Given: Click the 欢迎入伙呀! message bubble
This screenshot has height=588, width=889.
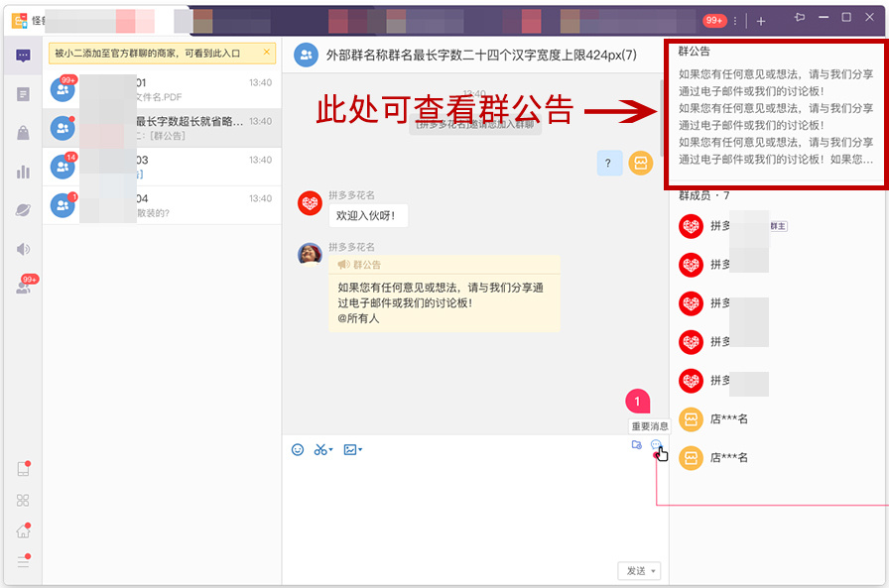Looking at the screenshot, I should click(x=368, y=216).
